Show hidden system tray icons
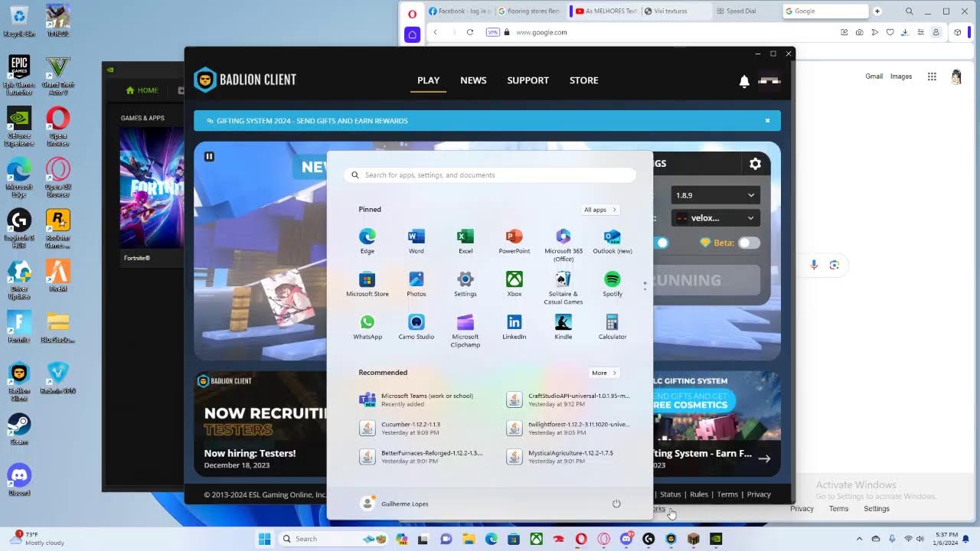Viewport: 980px width, 551px height. (x=859, y=539)
